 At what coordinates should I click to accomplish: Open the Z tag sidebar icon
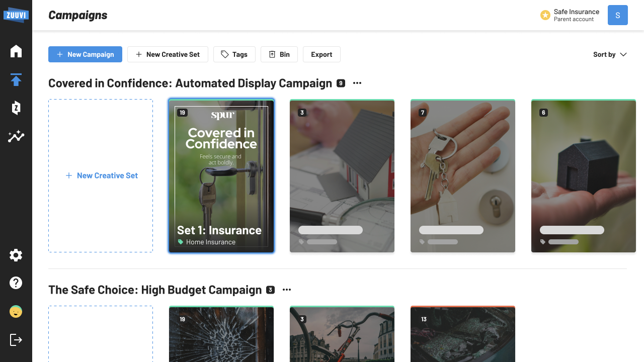tap(16, 108)
